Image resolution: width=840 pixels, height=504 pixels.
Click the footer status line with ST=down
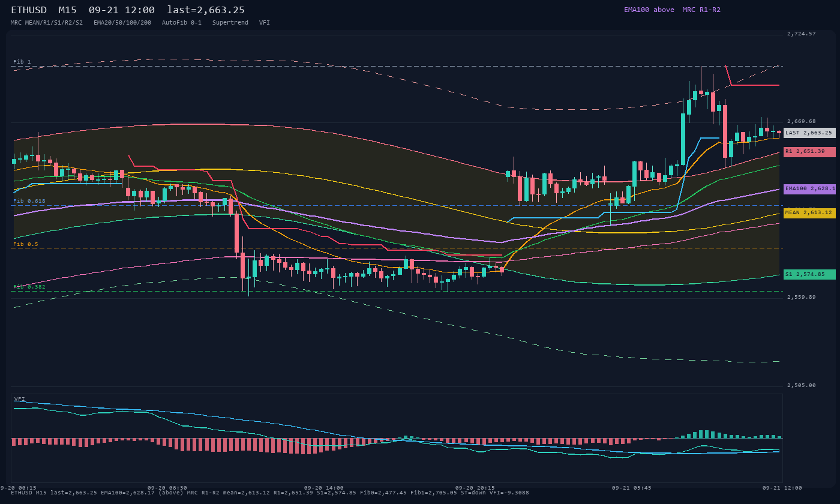point(270,493)
